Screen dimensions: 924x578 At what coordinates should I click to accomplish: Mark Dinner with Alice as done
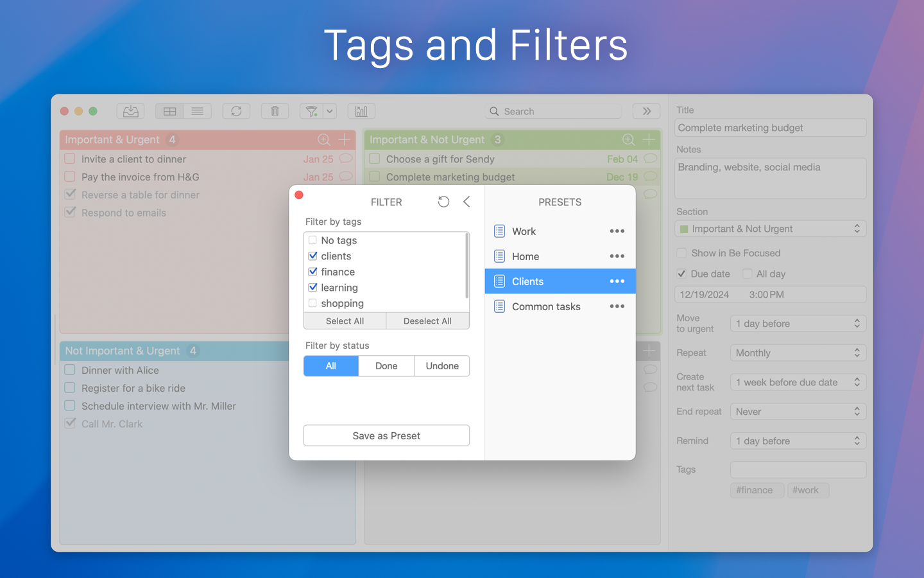point(70,370)
